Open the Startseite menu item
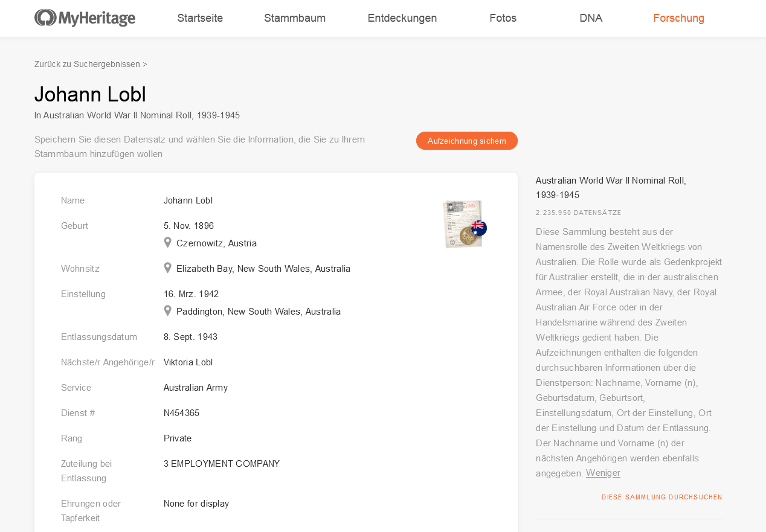766x532 pixels. tap(200, 18)
